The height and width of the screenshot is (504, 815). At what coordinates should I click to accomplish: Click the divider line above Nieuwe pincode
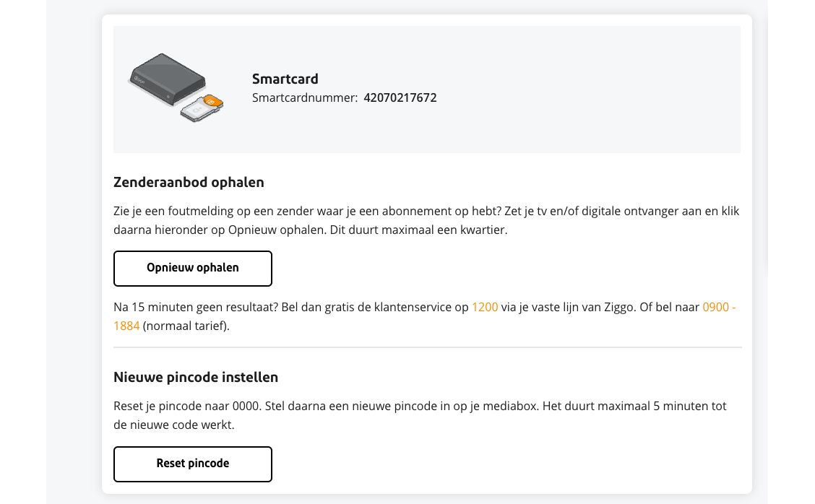(427, 347)
